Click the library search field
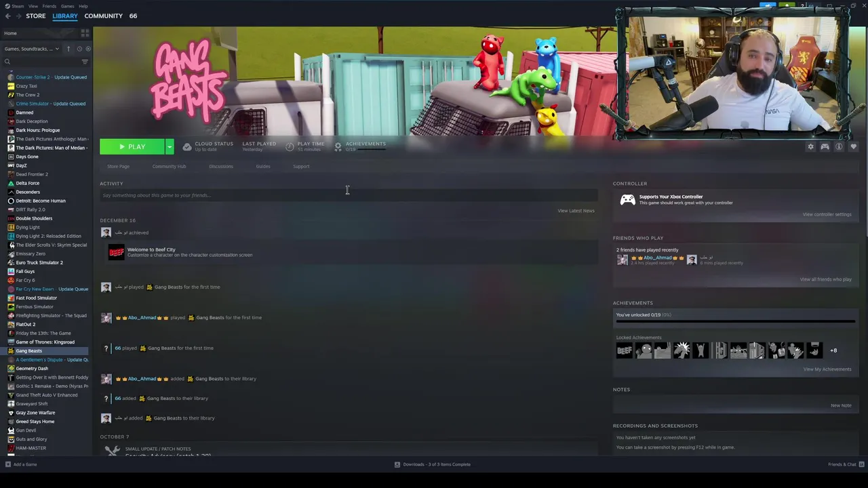Screen dimensions: 868x488 coord(41,62)
